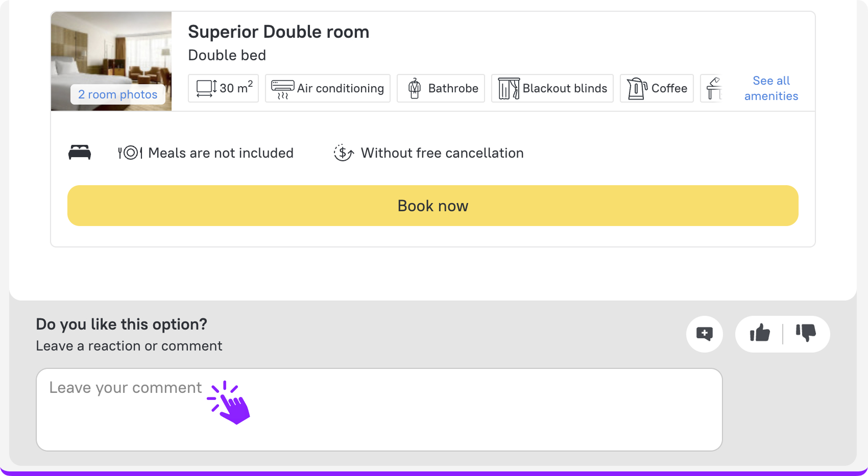Screen dimensions: 868x476
Task: Click the coffee kettle icon
Action: click(x=637, y=88)
